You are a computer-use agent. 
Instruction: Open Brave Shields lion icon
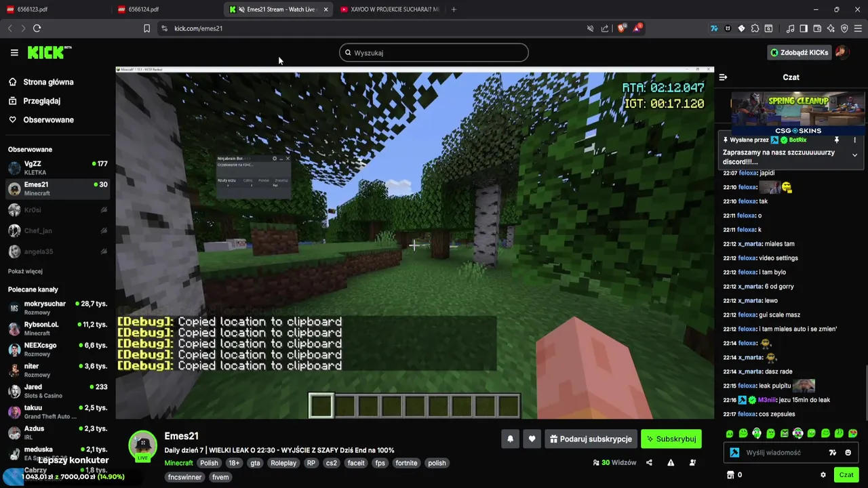pyautogui.click(x=622, y=28)
